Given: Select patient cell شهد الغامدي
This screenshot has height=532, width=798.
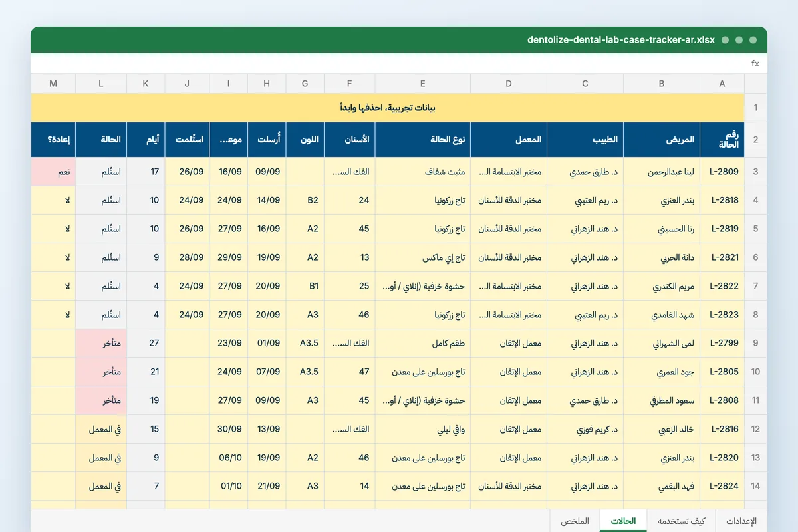Looking at the screenshot, I should point(662,315).
